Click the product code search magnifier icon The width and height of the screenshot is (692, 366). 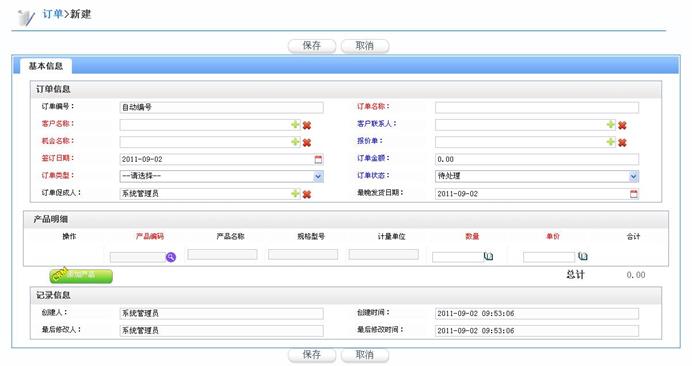171,257
